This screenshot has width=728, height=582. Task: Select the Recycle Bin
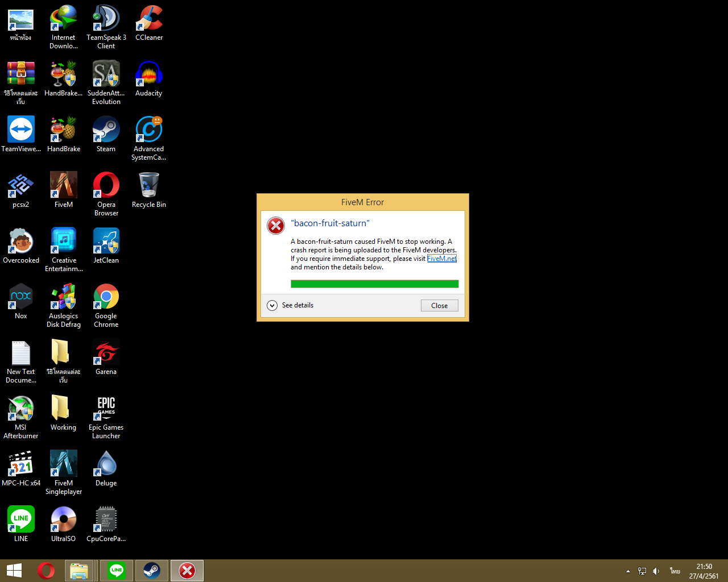click(149, 190)
